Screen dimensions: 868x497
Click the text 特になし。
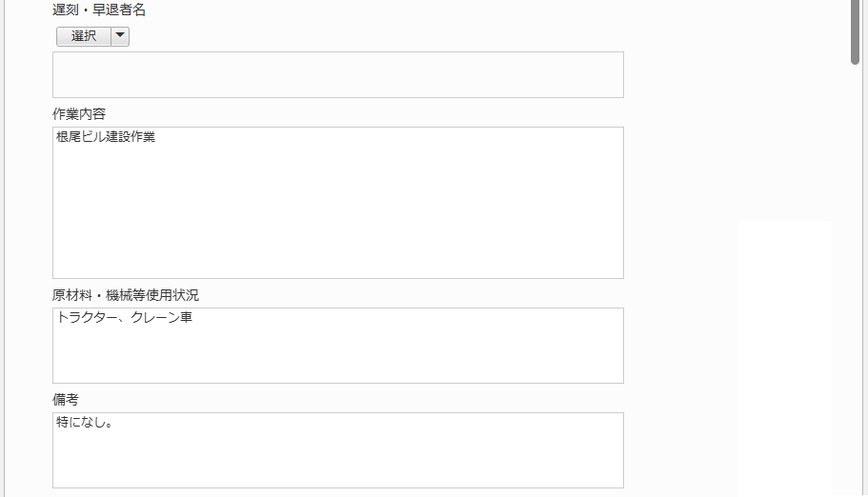click(x=85, y=422)
